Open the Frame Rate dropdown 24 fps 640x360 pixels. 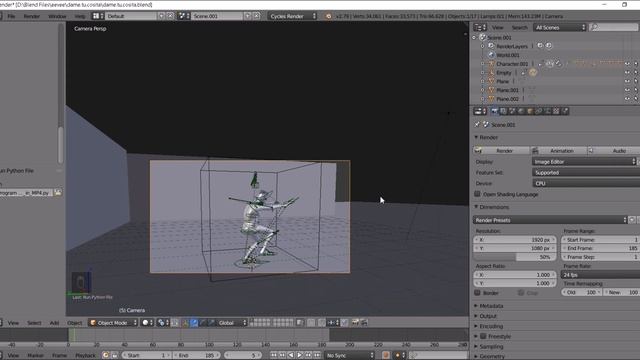click(600, 275)
